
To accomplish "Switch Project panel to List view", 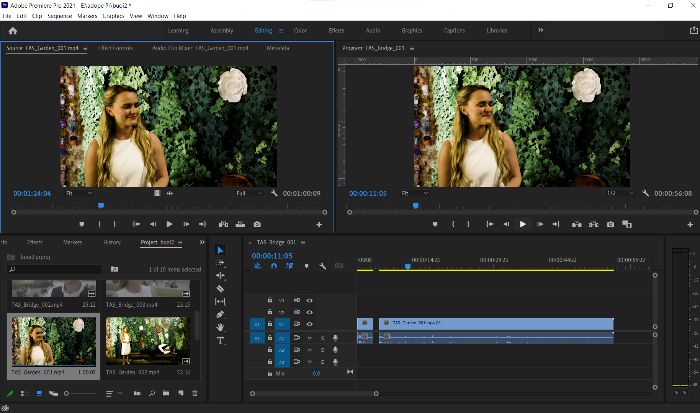I will coord(25,393).
